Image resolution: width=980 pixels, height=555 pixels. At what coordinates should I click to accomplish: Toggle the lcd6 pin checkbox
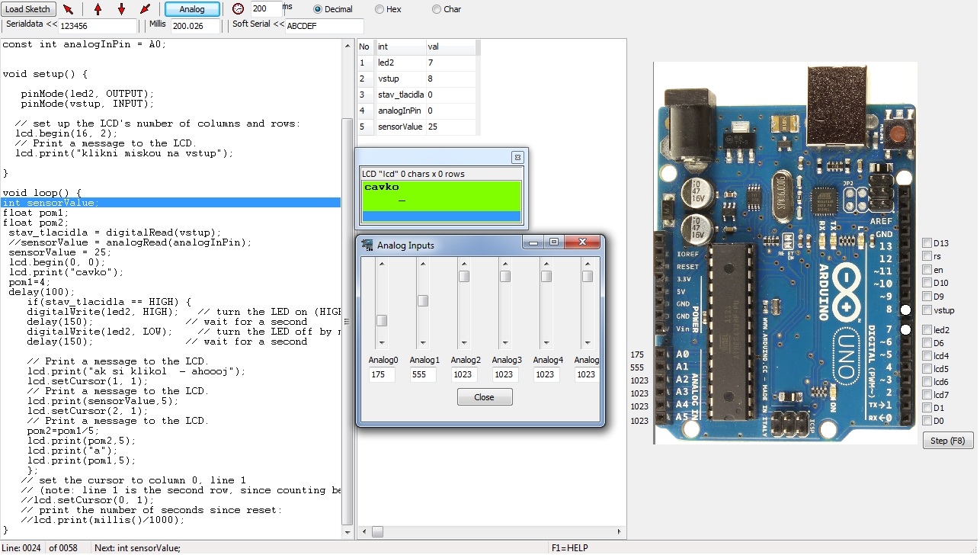927,382
